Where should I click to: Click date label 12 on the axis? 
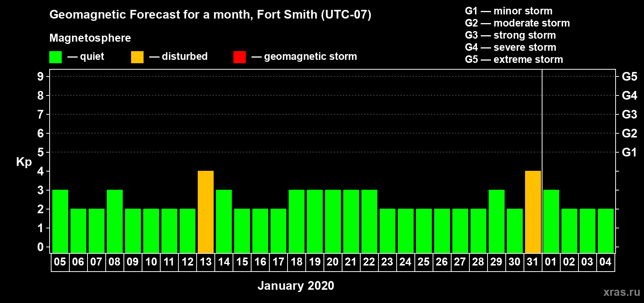tap(188, 262)
